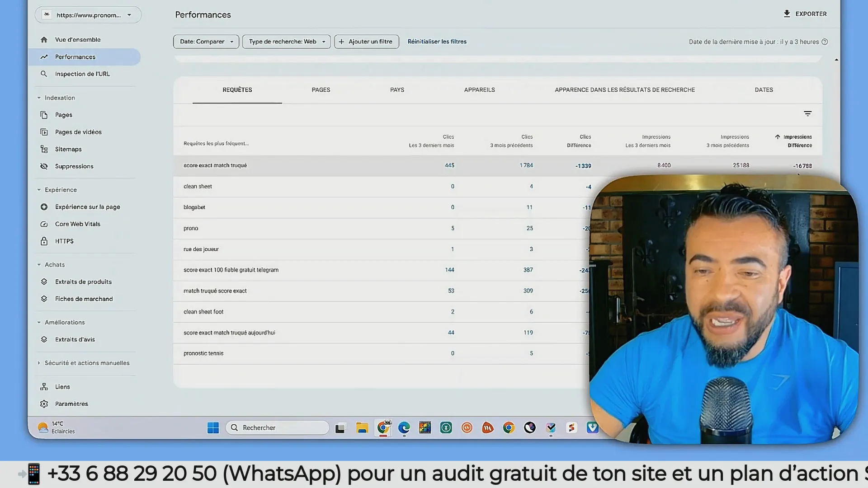Click the help icon next to last update
The width and height of the screenshot is (868, 488).
[x=825, y=42]
